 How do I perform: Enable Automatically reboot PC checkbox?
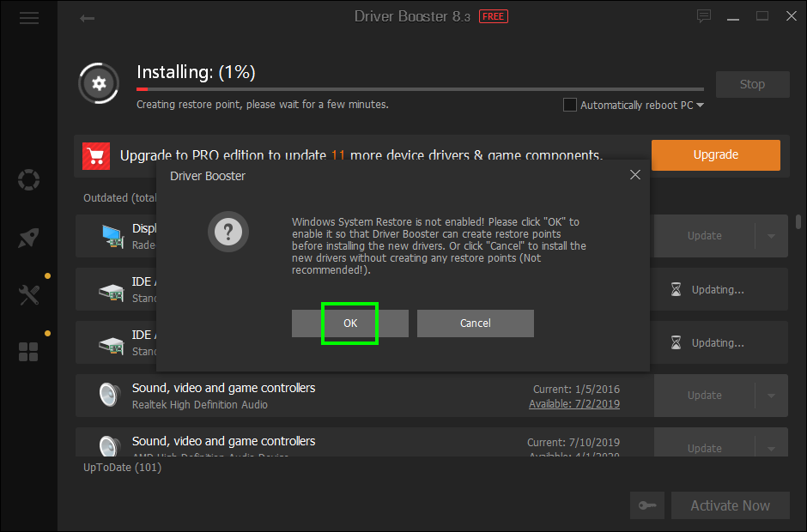tap(569, 104)
